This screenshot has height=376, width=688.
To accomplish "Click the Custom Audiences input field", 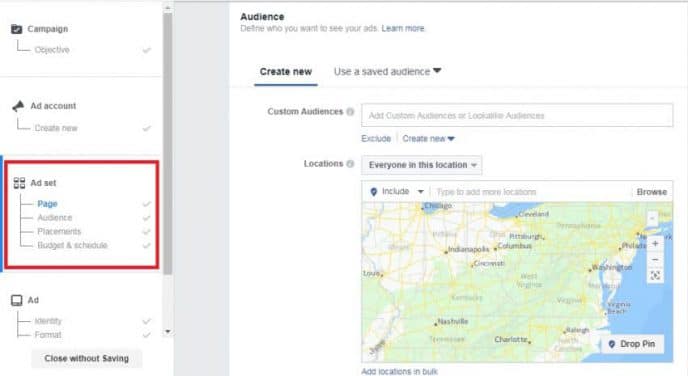I will click(x=517, y=115).
